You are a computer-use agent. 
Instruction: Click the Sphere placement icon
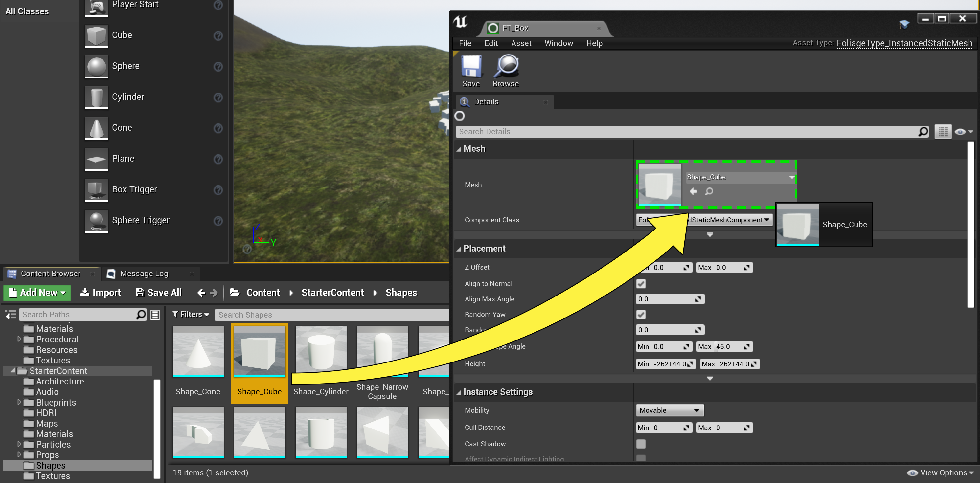[x=96, y=66]
